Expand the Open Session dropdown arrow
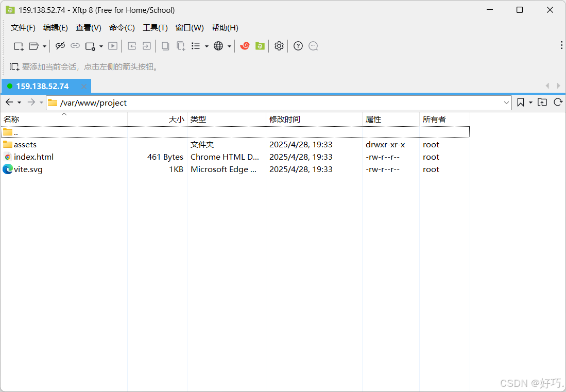The width and height of the screenshot is (566, 392). pos(44,46)
